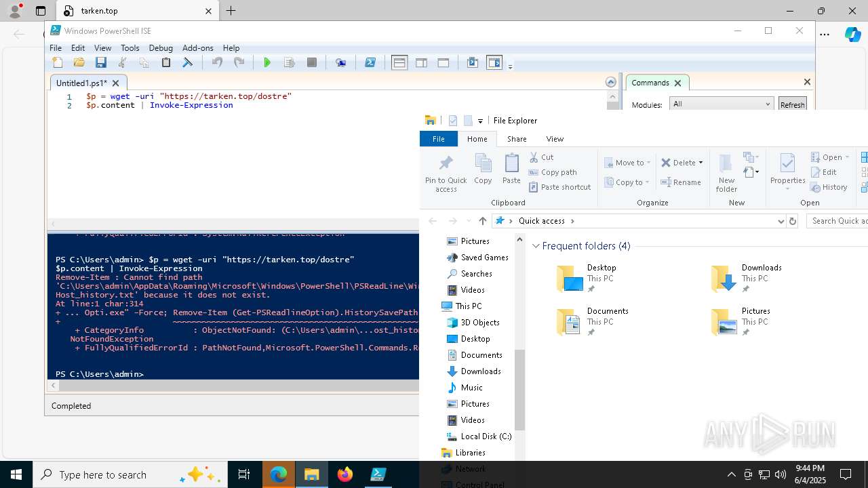The height and width of the screenshot is (488, 868).
Task: Open the Edit menu in PowerShell ISE
Action: click(78, 48)
